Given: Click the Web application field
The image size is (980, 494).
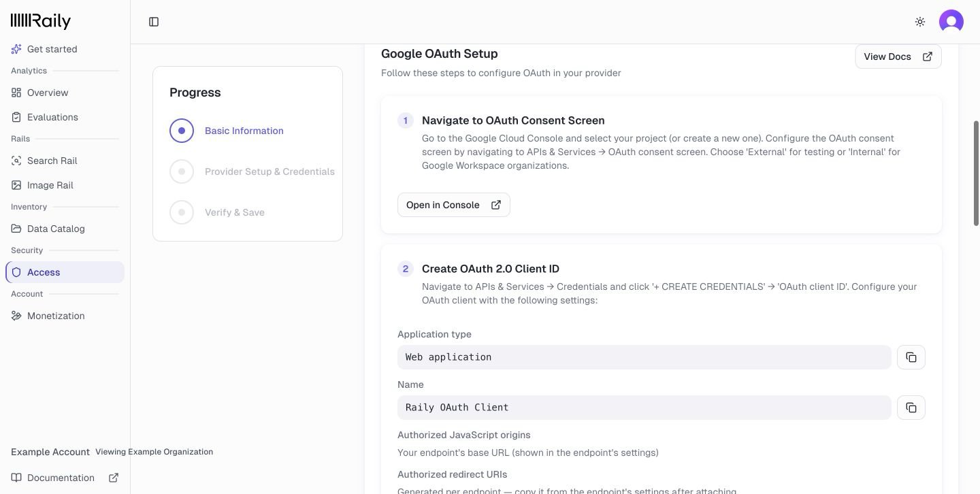Looking at the screenshot, I should tap(644, 357).
